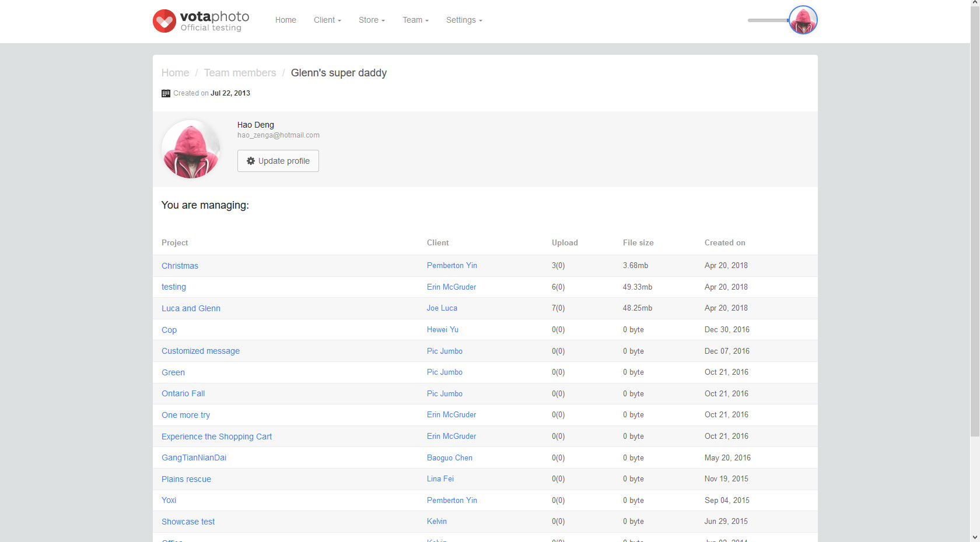Expand the Settings dropdown menu
The height and width of the screenshot is (542, 980).
(464, 20)
